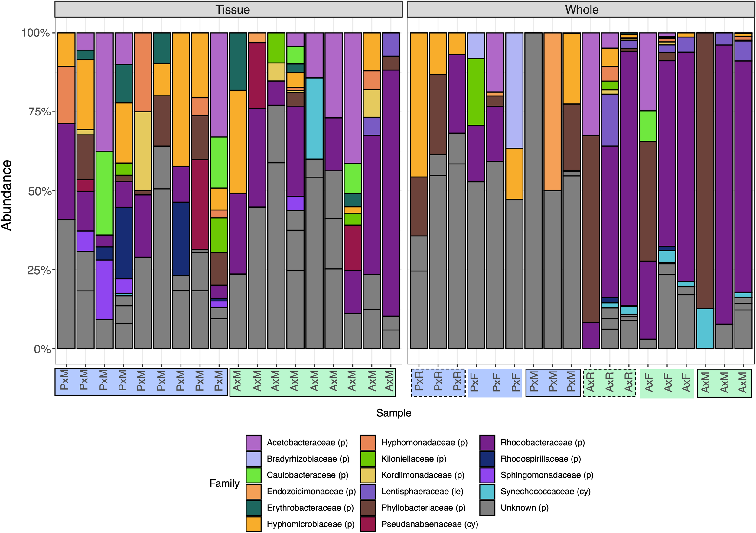
Task: Click the Abundance y-axis title
Action: (7, 195)
